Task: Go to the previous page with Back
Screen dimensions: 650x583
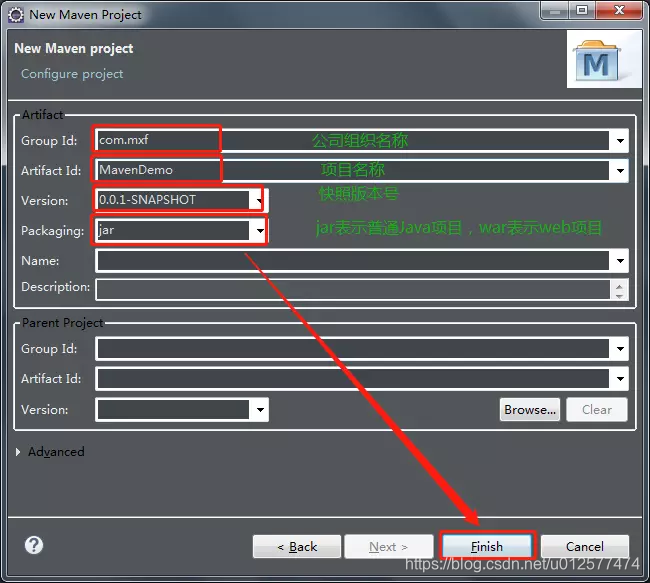Action: (297, 547)
